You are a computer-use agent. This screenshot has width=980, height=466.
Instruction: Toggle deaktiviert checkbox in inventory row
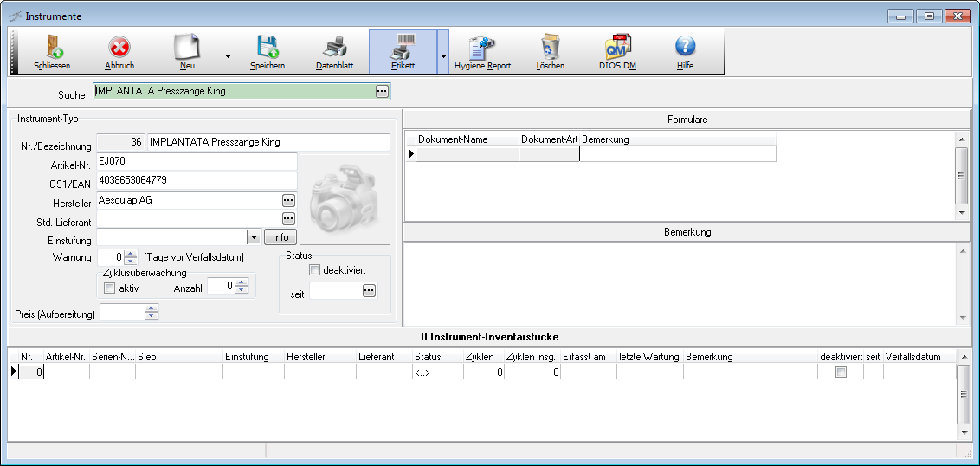coord(841,372)
